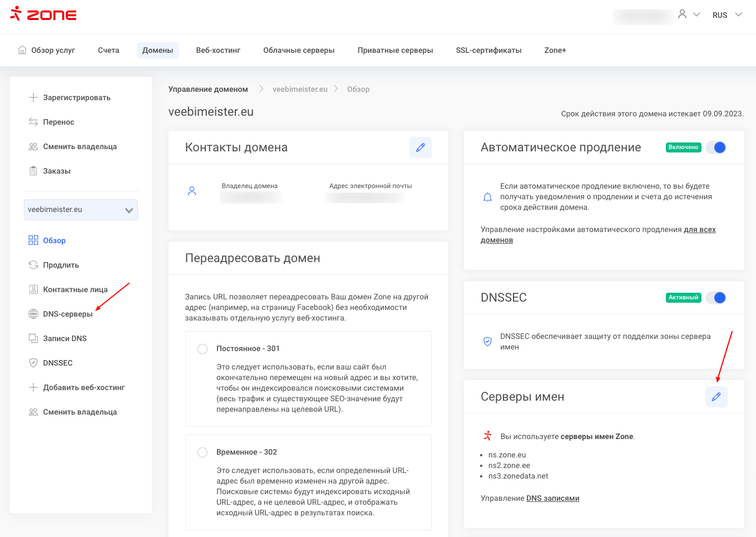Expand the RUS language selector
Viewport: 756px width, 537px height.
(x=727, y=15)
